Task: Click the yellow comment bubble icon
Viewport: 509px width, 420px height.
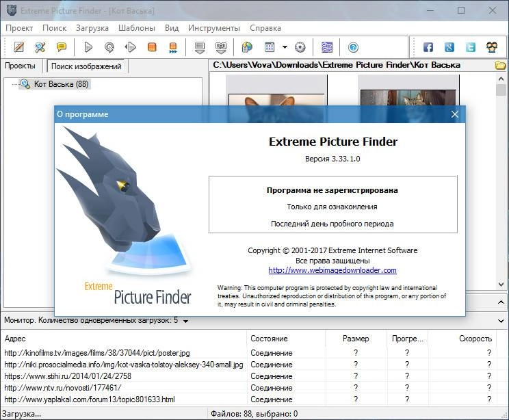Action: (62, 47)
